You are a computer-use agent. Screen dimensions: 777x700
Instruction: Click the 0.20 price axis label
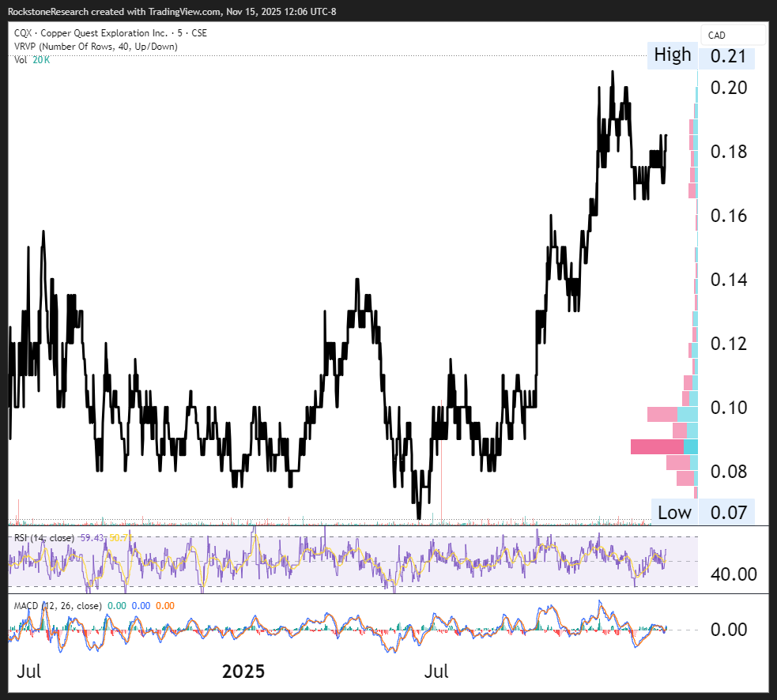tap(729, 88)
